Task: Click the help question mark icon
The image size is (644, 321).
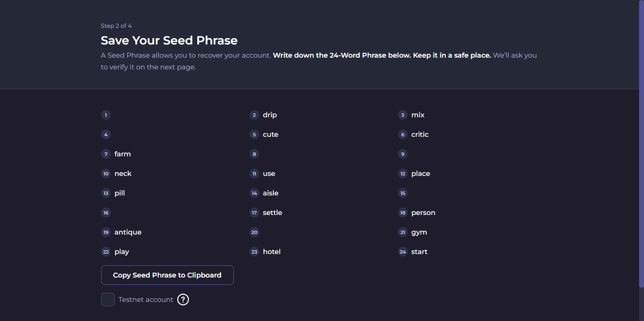Action: (183, 300)
